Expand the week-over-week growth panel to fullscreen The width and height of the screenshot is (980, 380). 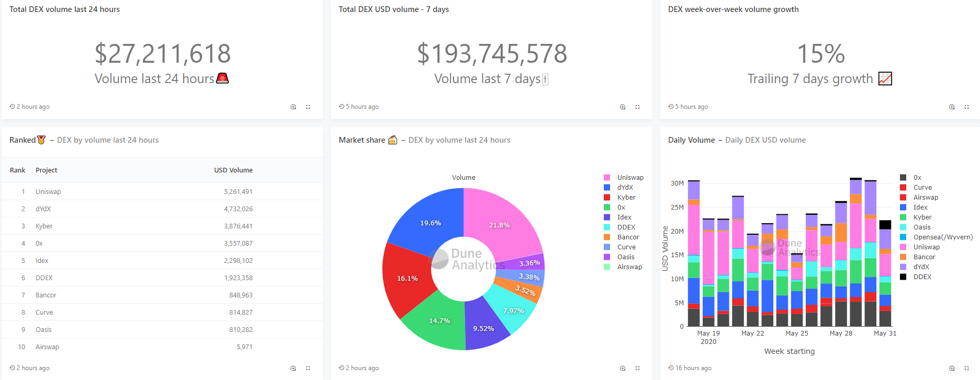(x=966, y=107)
